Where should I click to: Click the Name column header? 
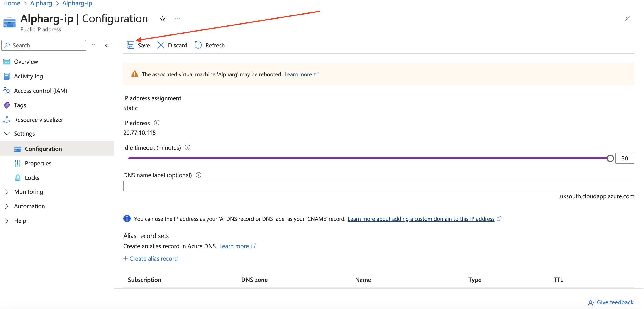[x=363, y=280]
